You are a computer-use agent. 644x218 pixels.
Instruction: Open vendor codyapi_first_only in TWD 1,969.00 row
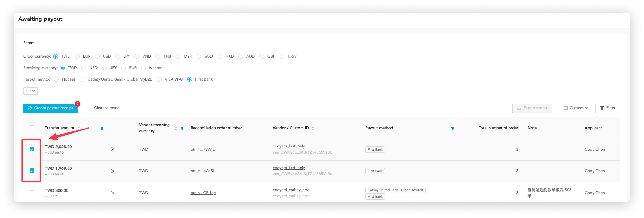pos(289,168)
